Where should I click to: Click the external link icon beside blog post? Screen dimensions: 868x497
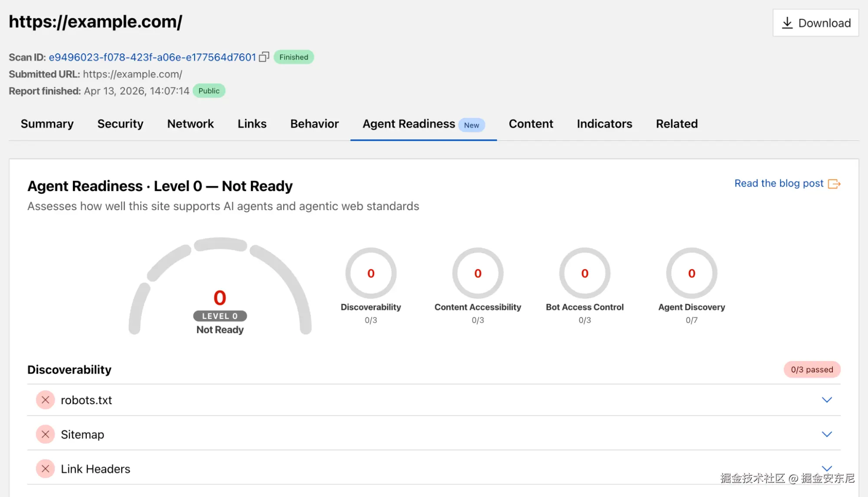[x=834, y=184]
